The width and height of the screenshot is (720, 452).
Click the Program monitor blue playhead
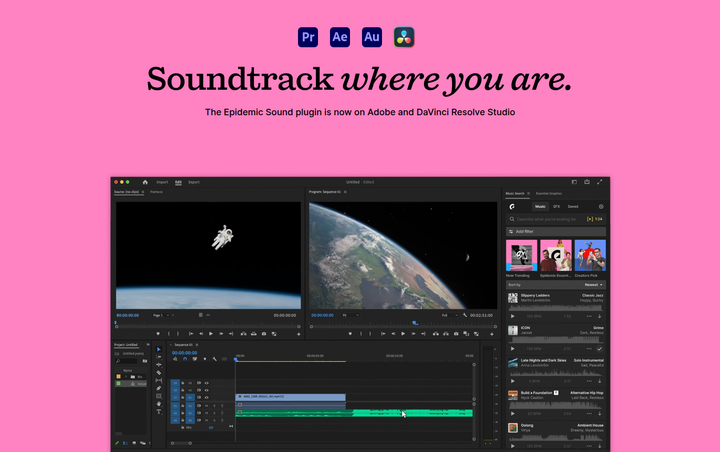click(x=415, y=323)
